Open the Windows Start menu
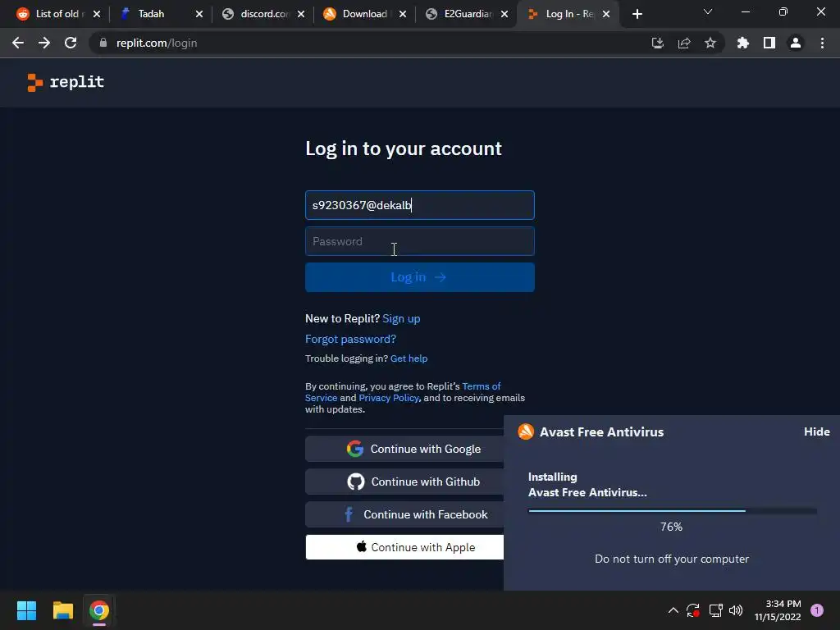The height and width of the screenshot is (630, 840). (x=26, y=610)
